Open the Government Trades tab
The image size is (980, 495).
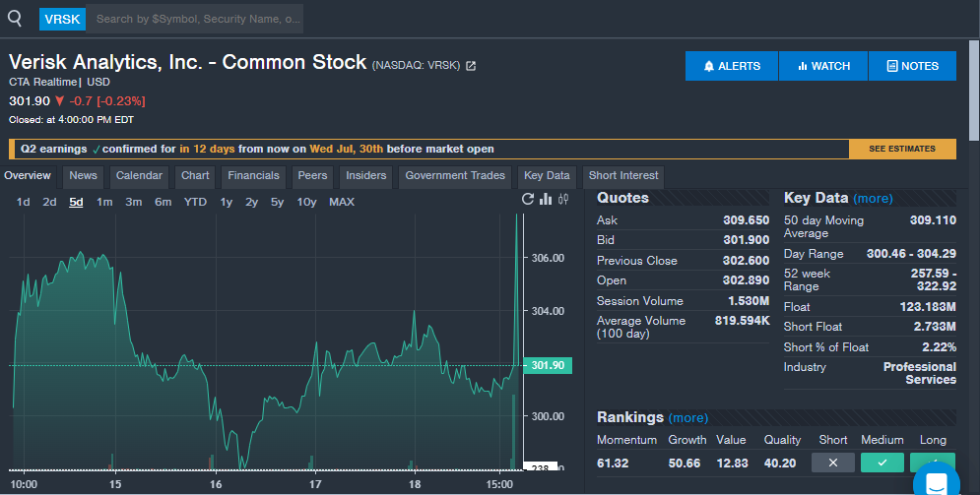coord(455,176)
